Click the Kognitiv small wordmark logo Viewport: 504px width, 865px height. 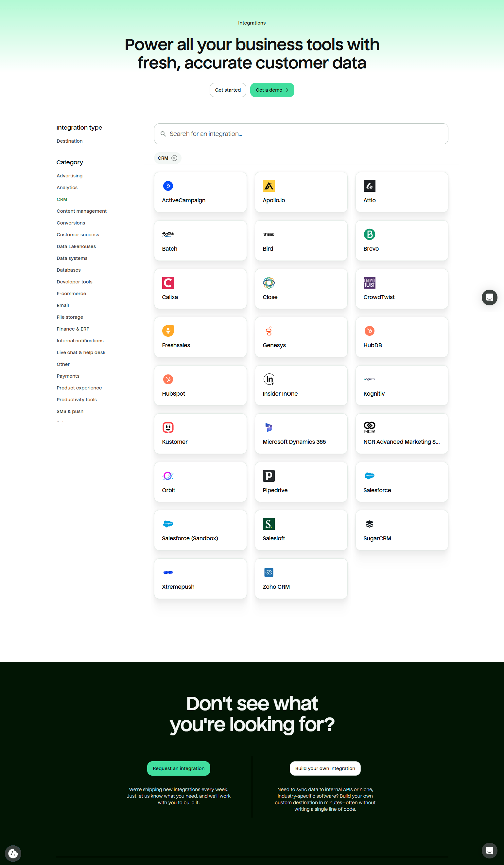tap(370, 379)
